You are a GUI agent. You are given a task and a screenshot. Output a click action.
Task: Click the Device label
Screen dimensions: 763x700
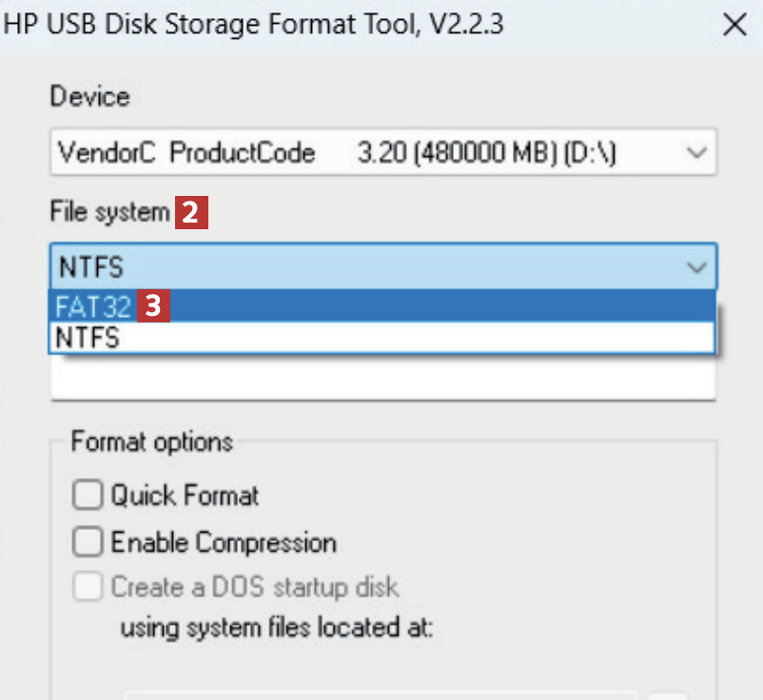(89, 97)
